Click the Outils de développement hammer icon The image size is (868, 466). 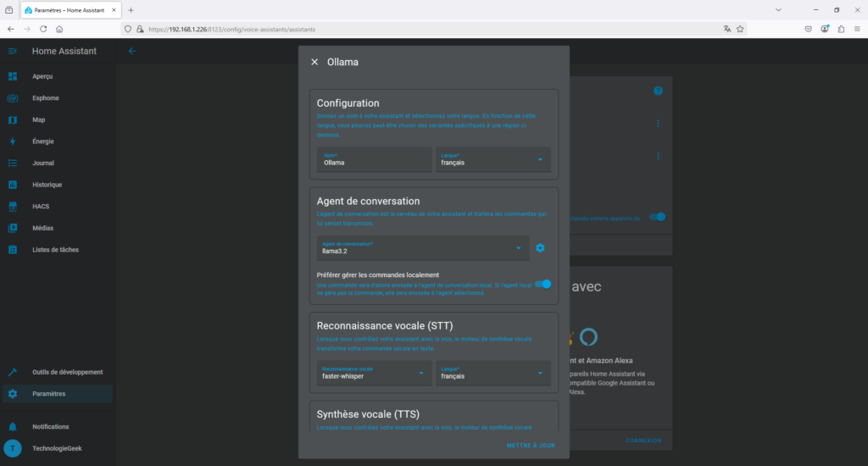click(x=13, y=372)
